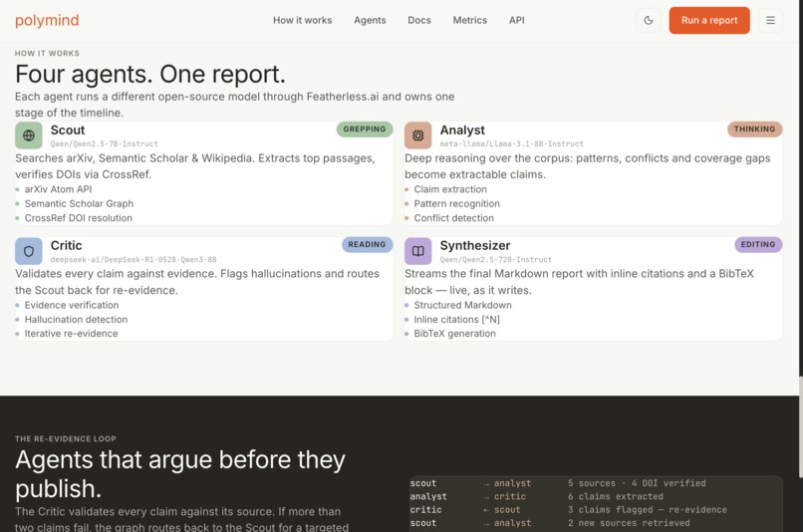Select the Scout card title
The image size is (803, 532).
click(68, 131)
